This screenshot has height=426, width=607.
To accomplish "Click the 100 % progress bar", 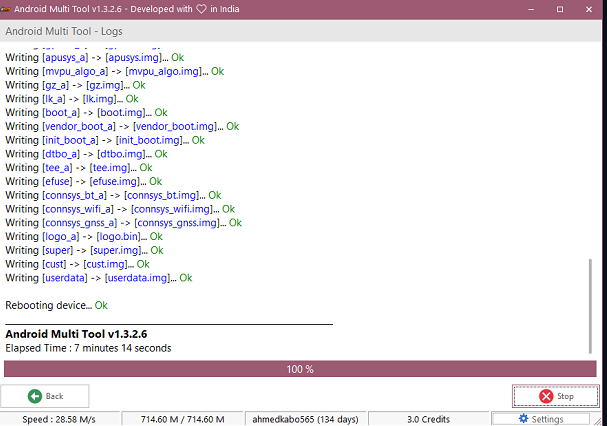I will coord(300,369).
